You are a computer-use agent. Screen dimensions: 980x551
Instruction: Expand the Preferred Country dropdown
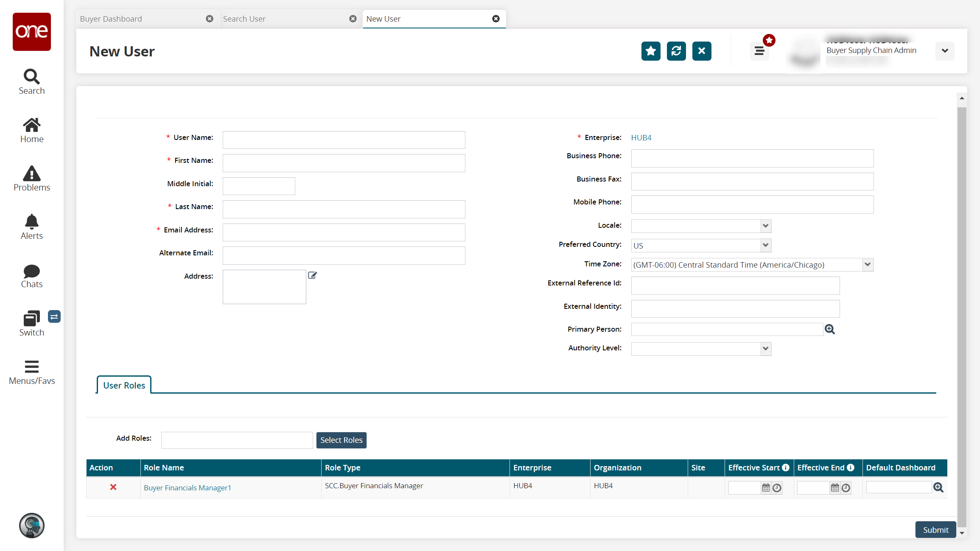pos(765,245)
